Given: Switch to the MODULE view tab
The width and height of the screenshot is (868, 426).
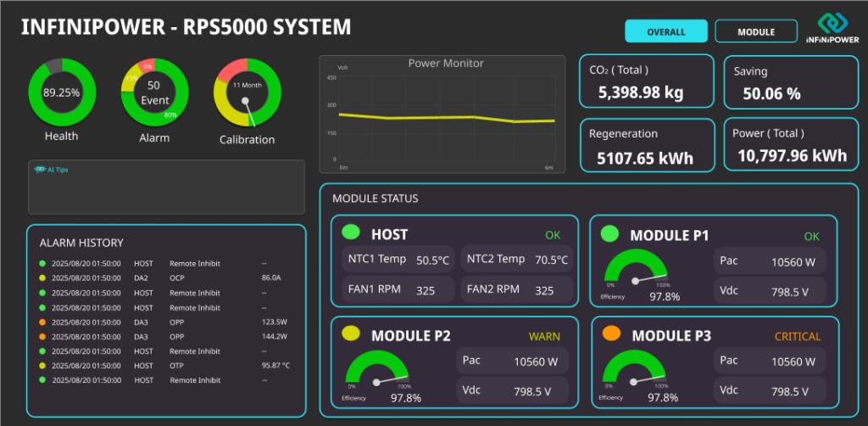Looking at the screenshot, I should click(756, 31).
